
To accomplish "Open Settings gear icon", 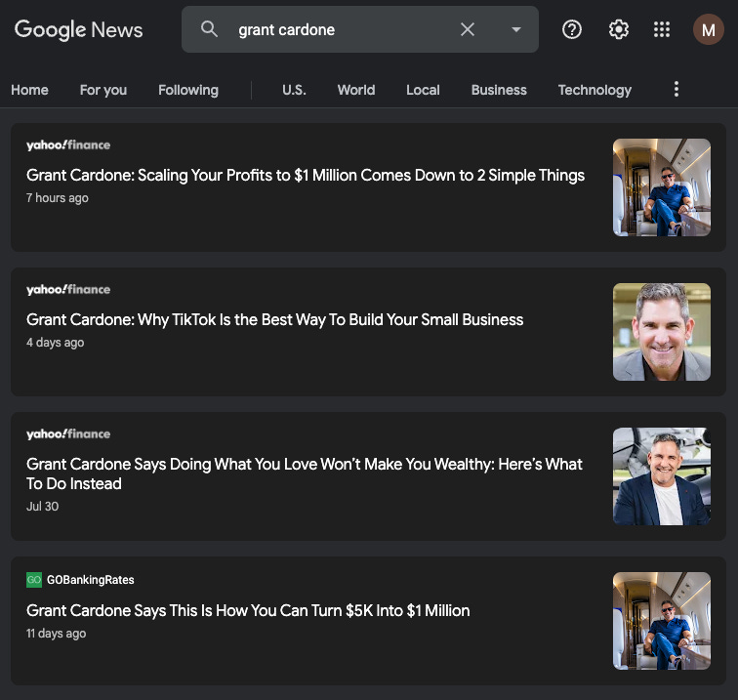I will (x=619, y=29).
